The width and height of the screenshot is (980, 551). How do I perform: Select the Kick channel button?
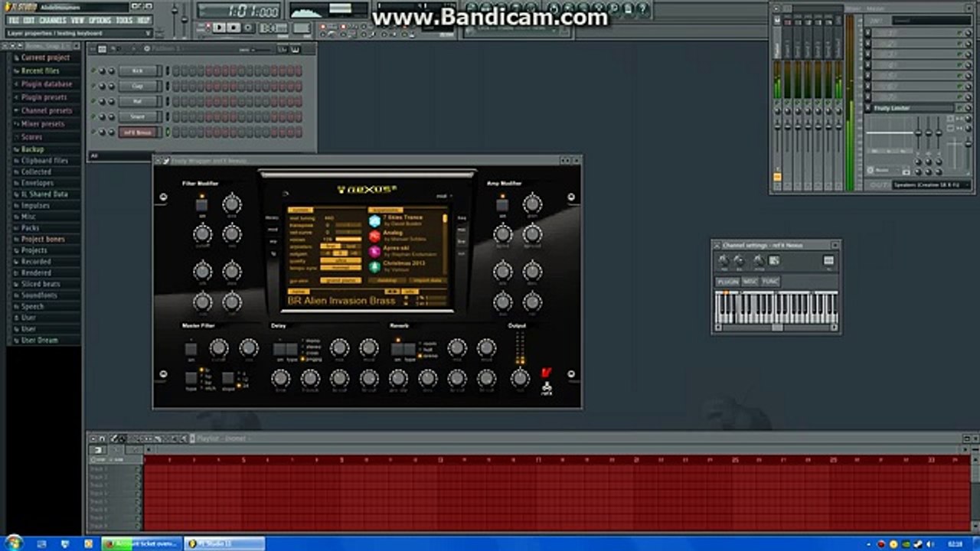pos(139,70)
